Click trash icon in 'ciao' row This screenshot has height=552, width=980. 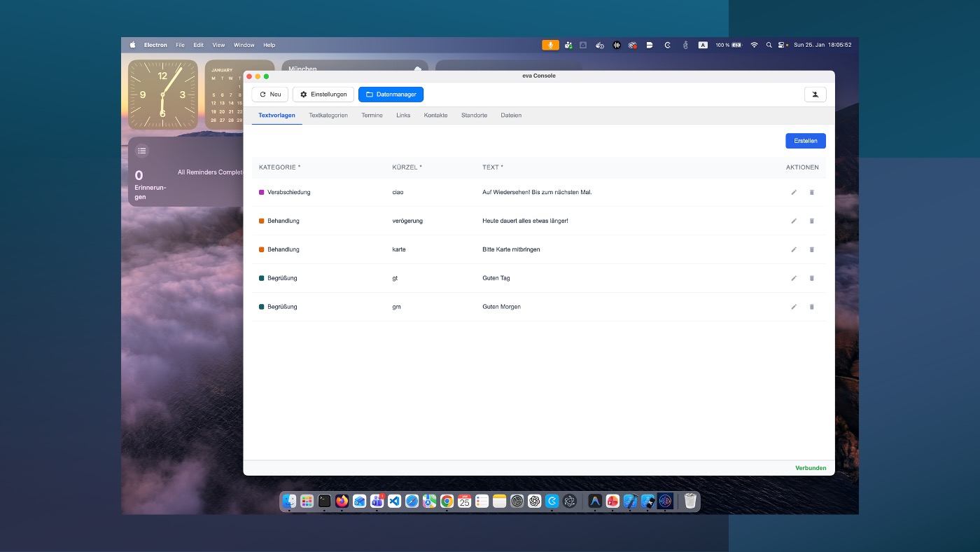coord(812,192)
